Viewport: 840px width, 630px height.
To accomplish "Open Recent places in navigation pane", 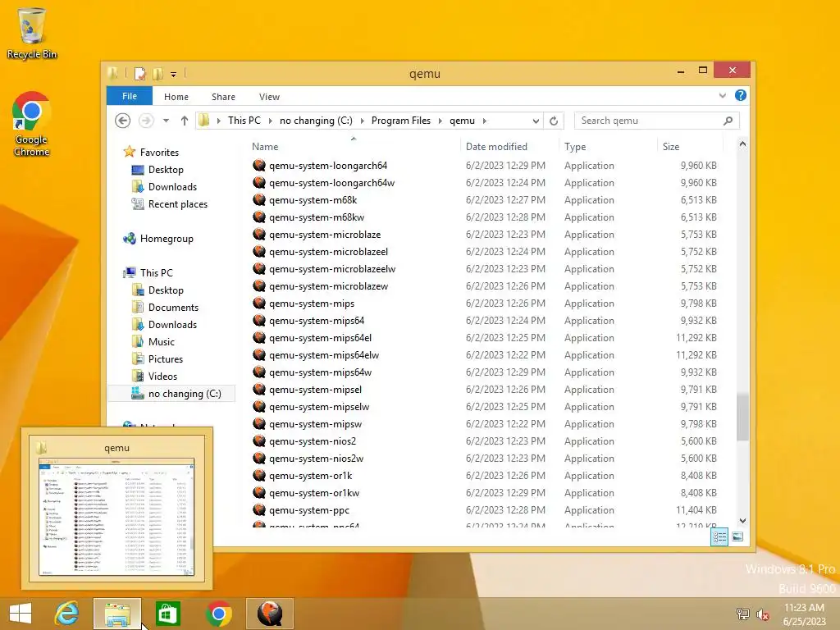I will [178, 204].
